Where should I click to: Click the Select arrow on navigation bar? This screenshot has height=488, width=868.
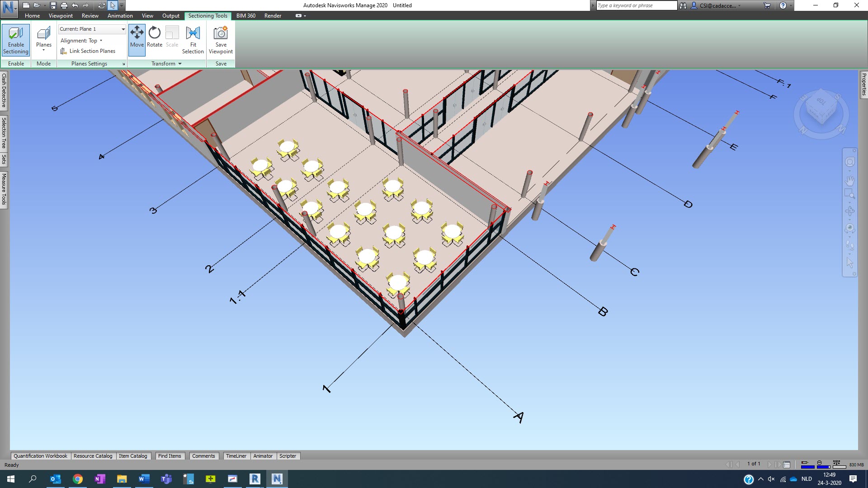(x=850, y=262)
